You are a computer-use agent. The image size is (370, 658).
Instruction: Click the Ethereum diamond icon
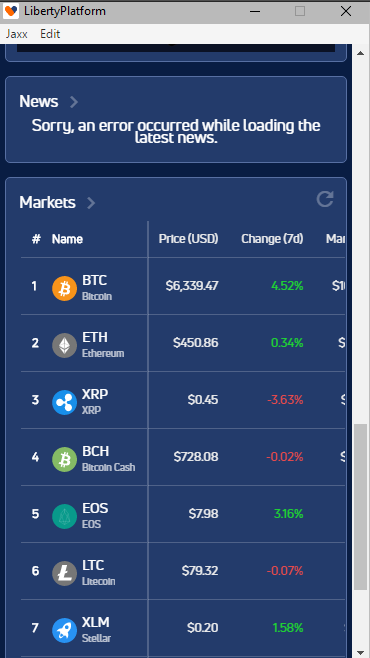(x=64, y=345)
